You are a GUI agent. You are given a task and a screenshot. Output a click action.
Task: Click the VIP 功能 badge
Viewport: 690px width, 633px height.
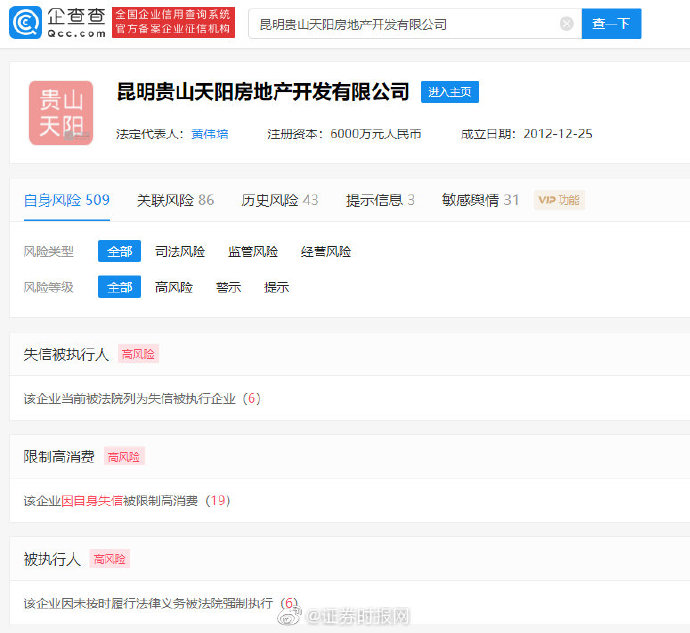[x=559, y=200]
